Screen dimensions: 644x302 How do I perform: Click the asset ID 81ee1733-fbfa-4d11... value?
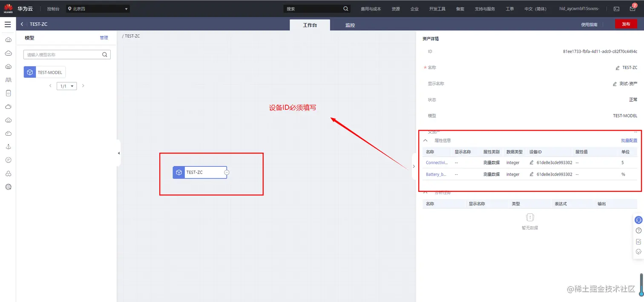[600, 51]
